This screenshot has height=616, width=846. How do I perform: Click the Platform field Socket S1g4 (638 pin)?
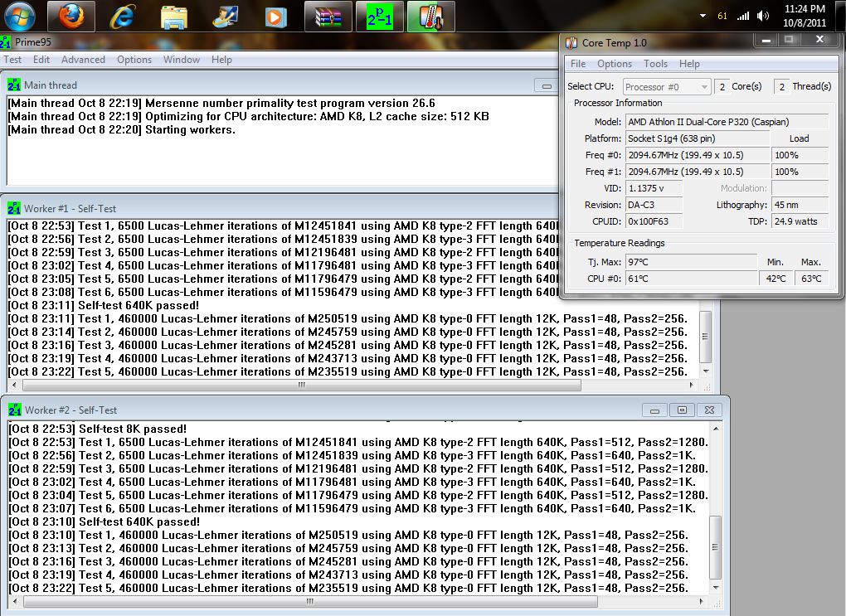(697, 138)
